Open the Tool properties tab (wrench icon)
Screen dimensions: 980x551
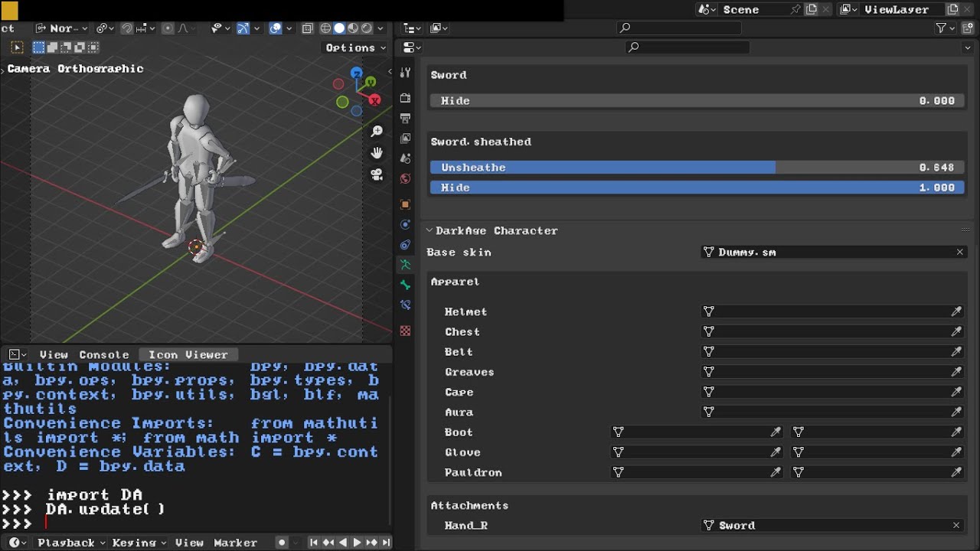click(x=406, y=73)
